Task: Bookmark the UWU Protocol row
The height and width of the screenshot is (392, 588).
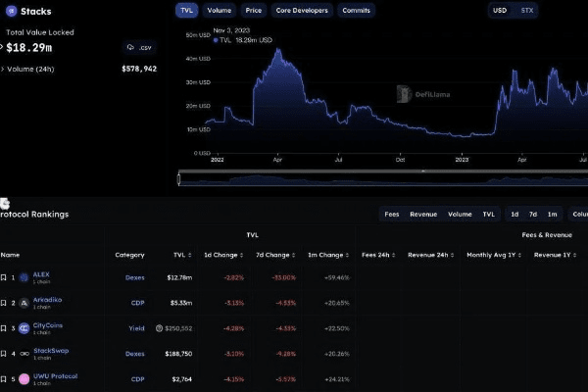Action: tap(4, 377)
